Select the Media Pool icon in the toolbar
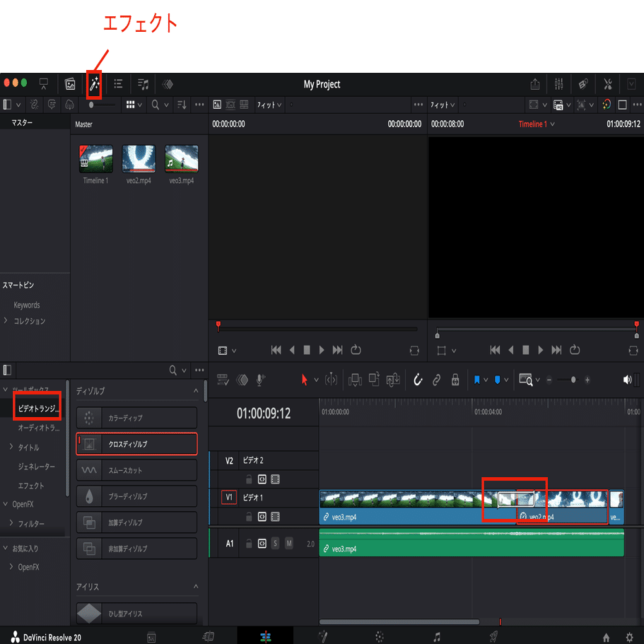The height and width of the screenshot is (644, 644). pyautogui.click(x=71, y=84)
